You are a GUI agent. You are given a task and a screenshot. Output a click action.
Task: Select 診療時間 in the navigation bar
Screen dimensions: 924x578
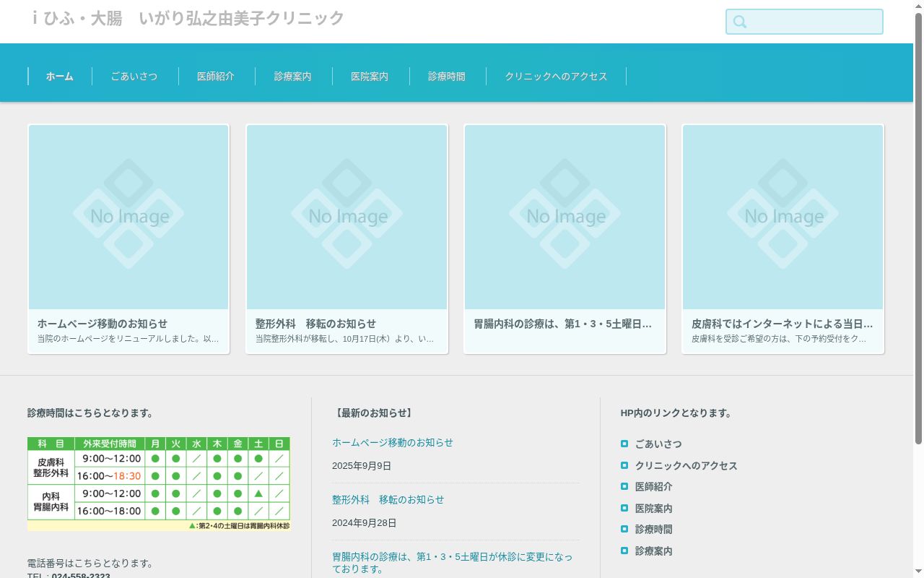447,76
